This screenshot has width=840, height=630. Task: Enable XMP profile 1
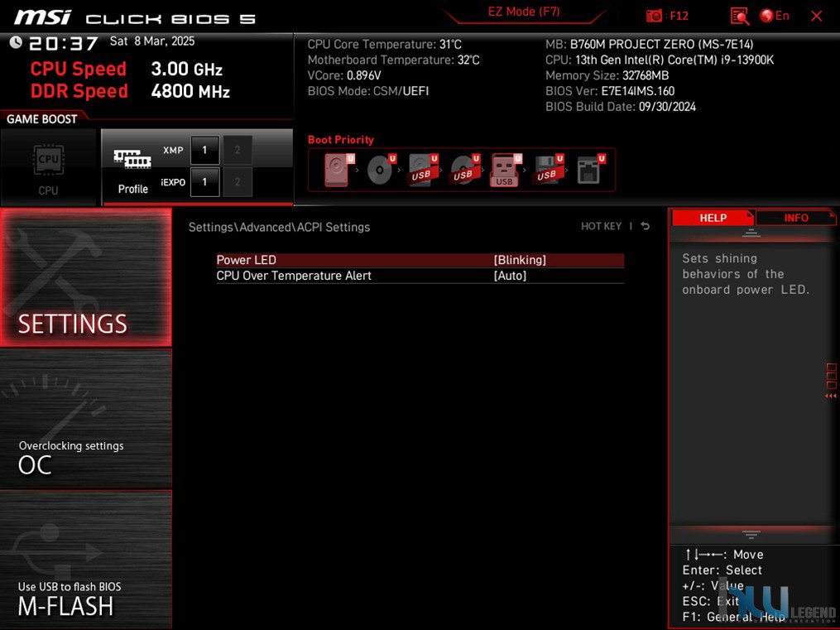[x=204, y=150]
